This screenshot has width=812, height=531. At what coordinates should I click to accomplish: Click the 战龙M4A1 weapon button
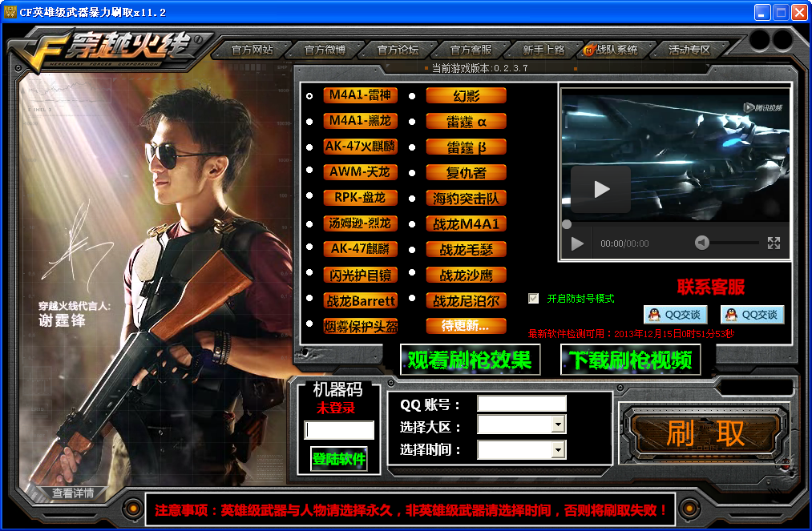pos(466,223)
